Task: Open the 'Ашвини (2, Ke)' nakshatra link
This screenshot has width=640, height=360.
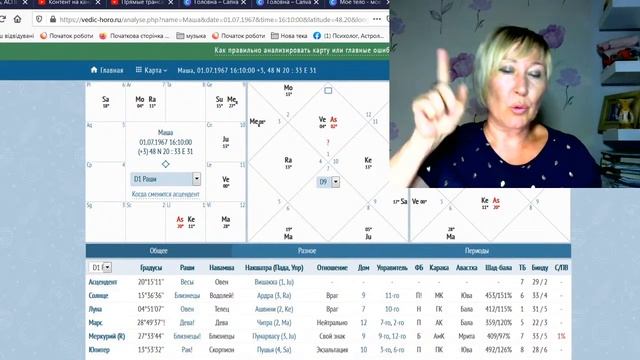Action: (274, 309)
